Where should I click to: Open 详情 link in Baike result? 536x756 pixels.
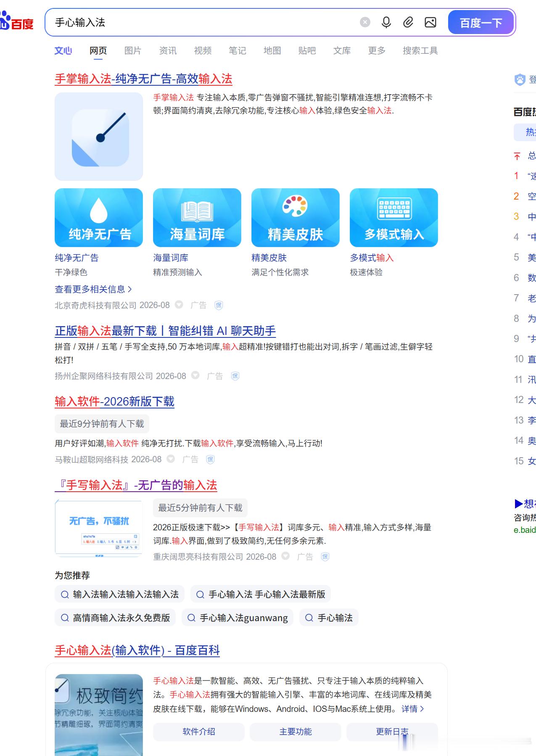[413, 709]
